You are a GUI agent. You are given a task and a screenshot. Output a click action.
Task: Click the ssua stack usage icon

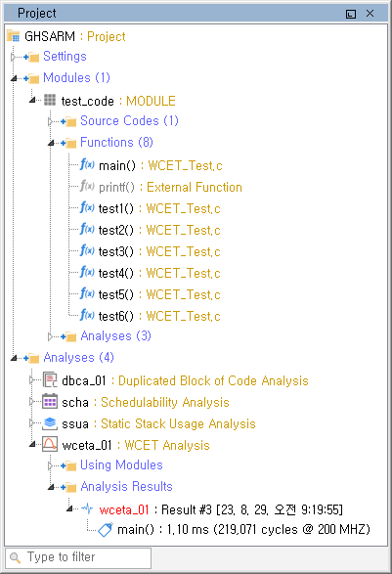pos(50,422)
